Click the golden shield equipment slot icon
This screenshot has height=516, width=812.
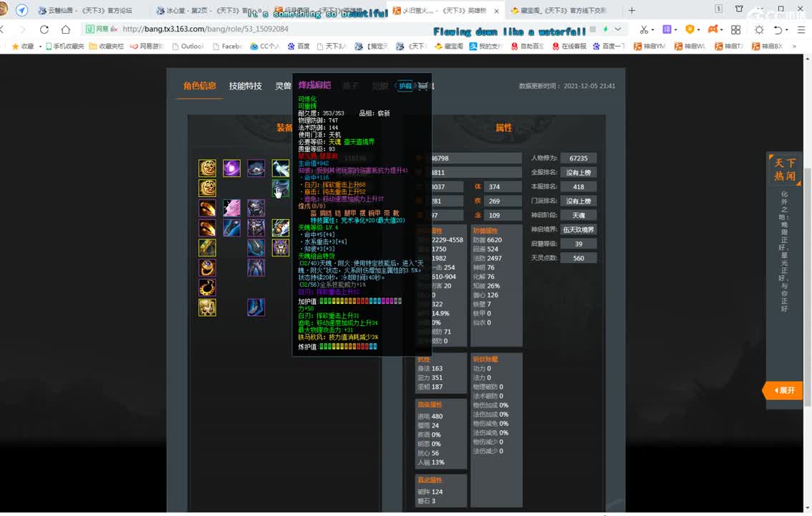(x=206, y=168)
